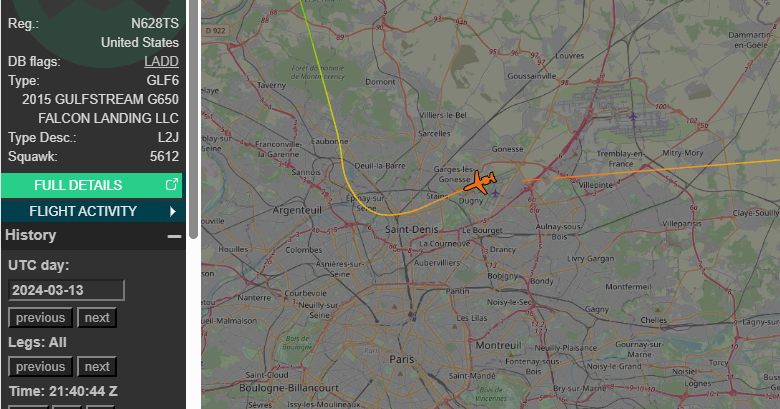Viewport: 780px width, 409px height.
Task: Show the next flight leg
Action: (97, 367)
